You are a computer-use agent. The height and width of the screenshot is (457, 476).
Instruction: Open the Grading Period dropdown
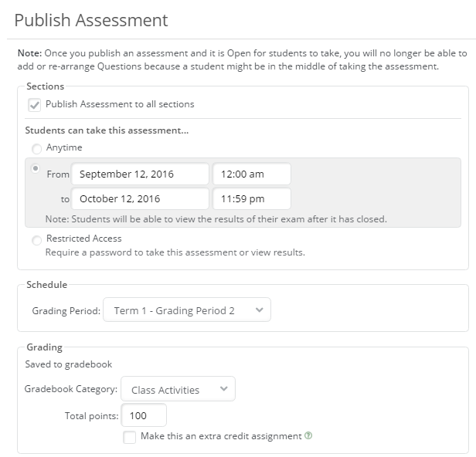[x=186, y=310]
